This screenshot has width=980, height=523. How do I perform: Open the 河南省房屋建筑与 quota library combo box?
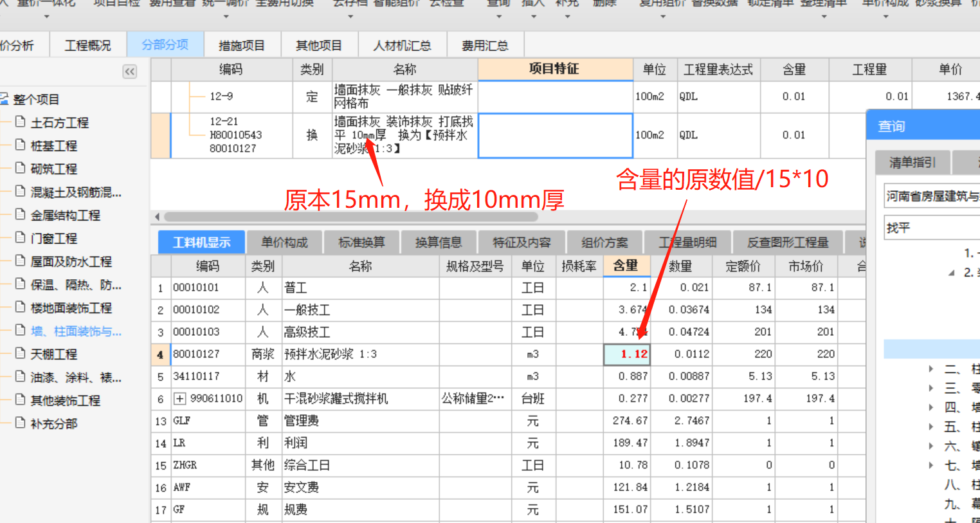click(x=932, y=196)
